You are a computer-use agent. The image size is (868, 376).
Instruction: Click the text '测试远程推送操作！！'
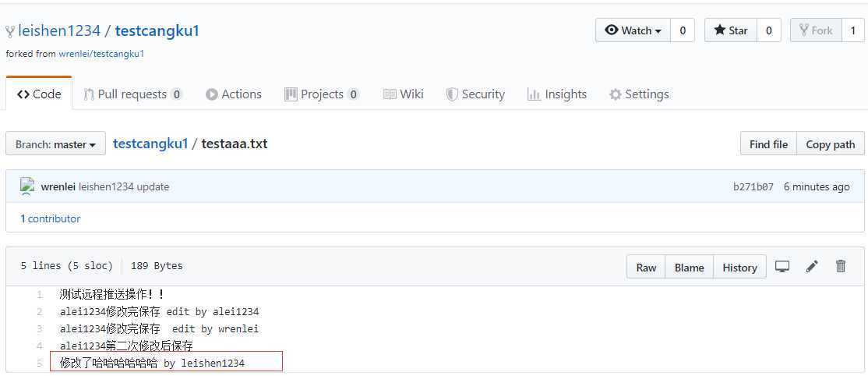112,294
